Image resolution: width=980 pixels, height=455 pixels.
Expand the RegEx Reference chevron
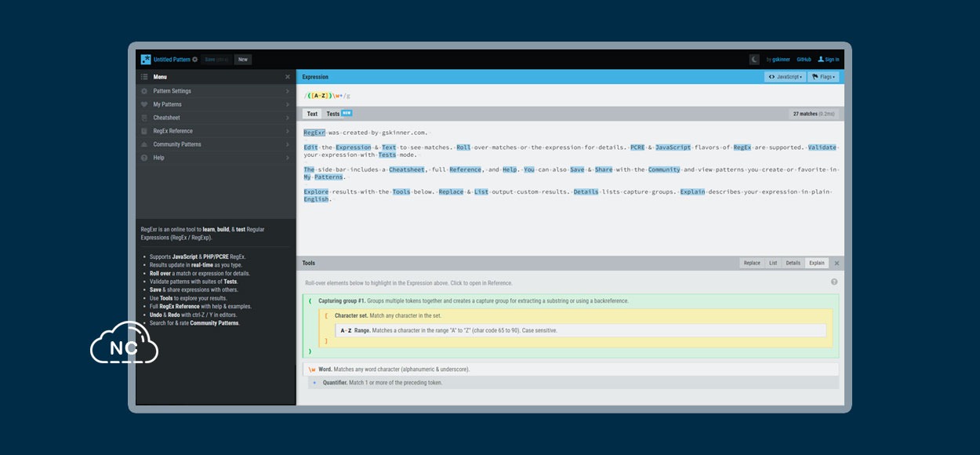(288, 131)
